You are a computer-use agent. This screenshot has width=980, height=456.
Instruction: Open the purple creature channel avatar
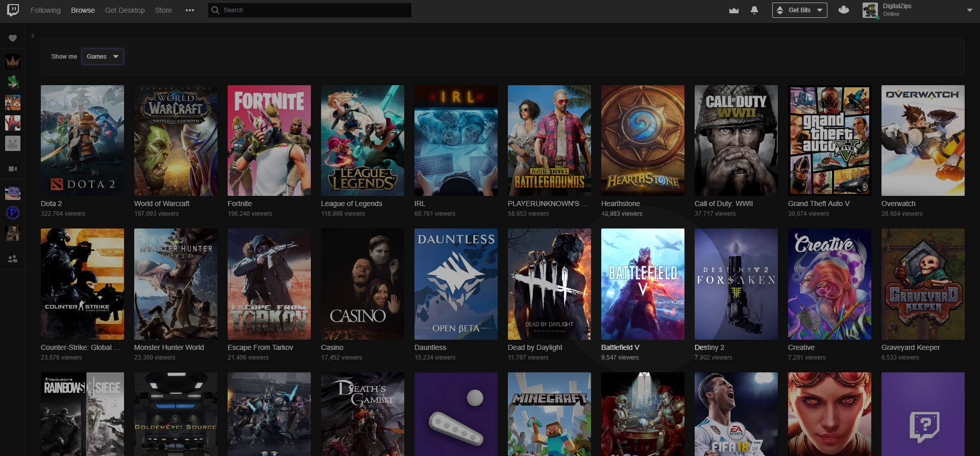[13, 193]
